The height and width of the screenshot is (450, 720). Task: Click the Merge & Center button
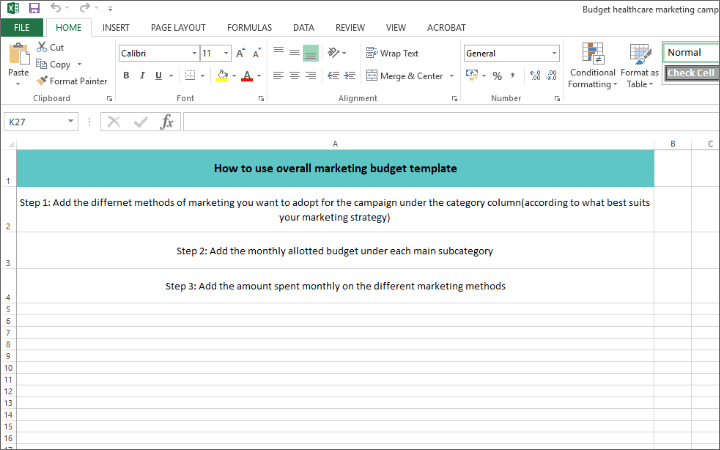pyautogui.click(x=403, y=76)
